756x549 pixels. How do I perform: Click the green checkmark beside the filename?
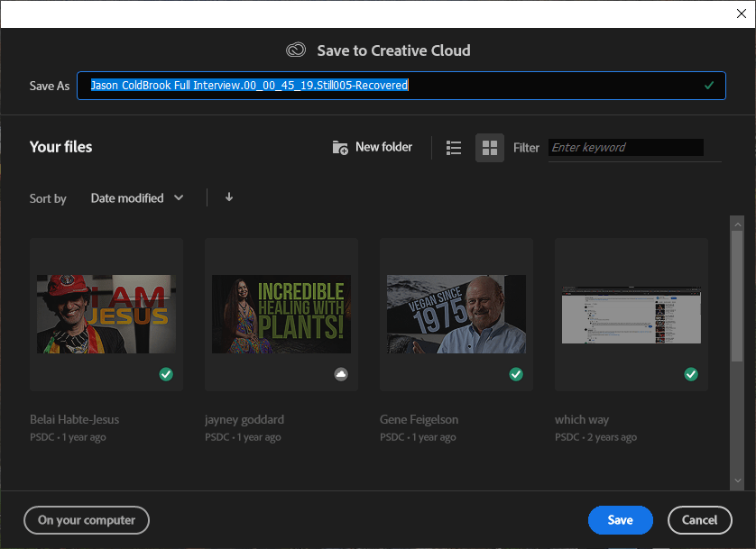pos(708,86)
